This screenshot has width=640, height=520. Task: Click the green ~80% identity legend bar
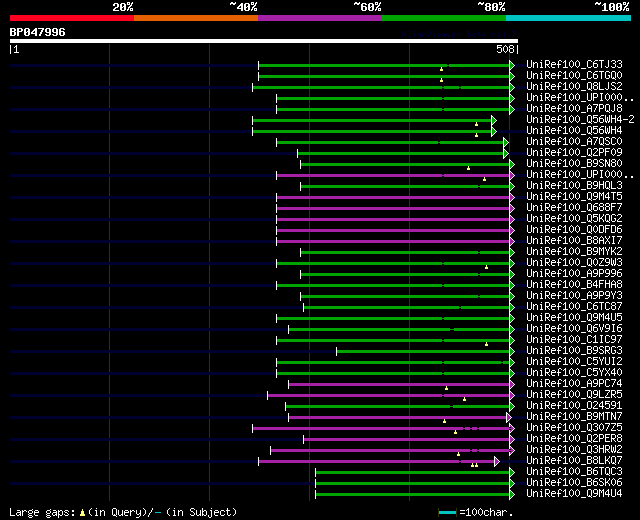(444, 18)
